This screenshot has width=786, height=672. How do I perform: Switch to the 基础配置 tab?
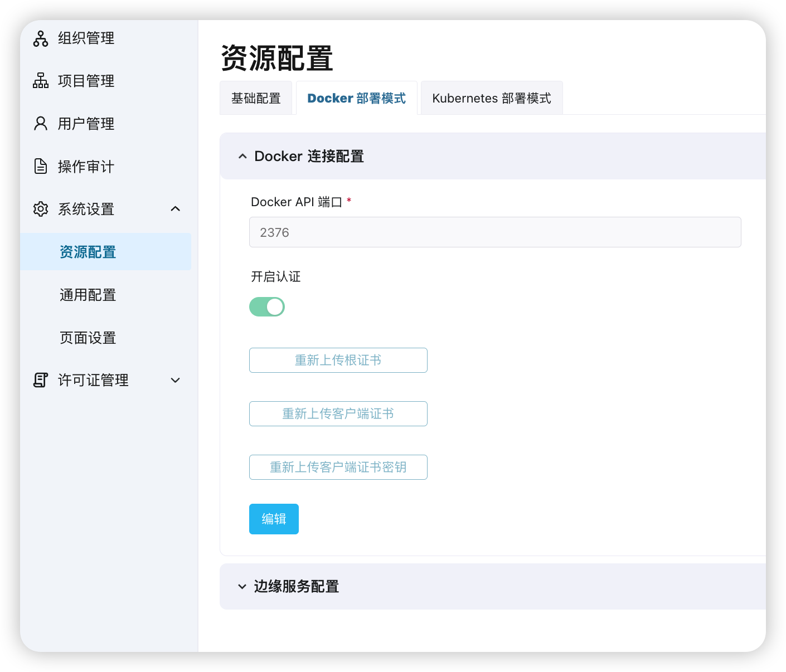coord(256,98)
